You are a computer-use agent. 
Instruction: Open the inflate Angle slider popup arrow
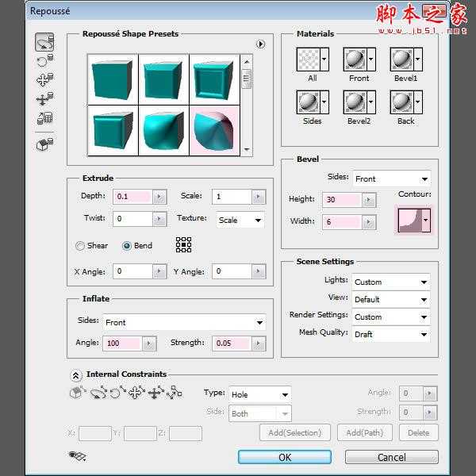pos(149,344)
